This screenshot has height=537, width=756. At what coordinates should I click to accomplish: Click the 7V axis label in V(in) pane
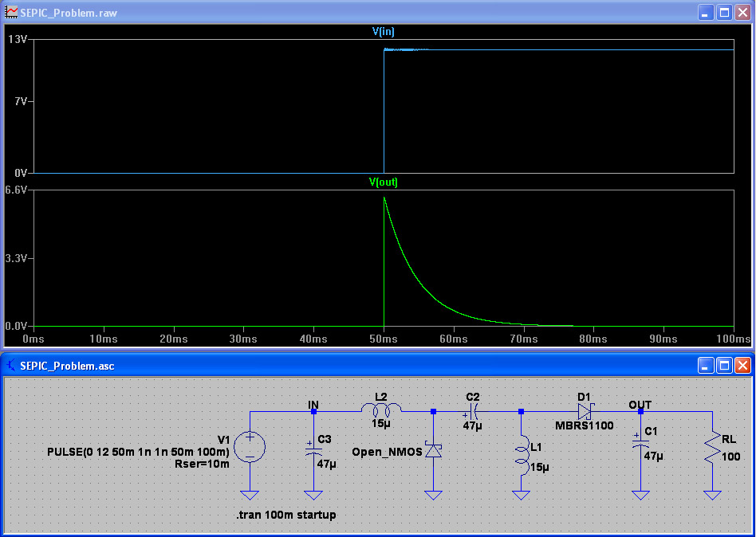22,101
